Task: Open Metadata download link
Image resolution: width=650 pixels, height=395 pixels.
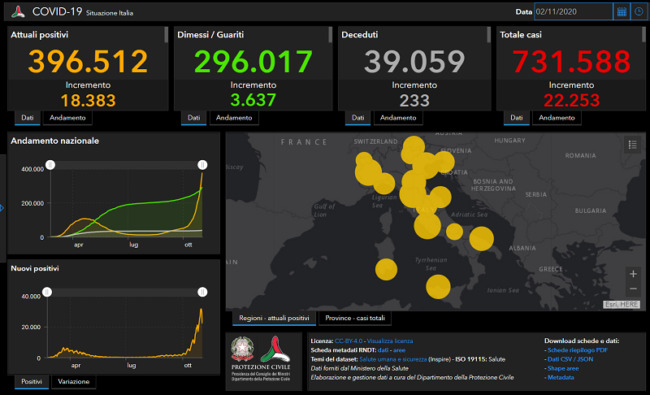Action: (560, 378)
